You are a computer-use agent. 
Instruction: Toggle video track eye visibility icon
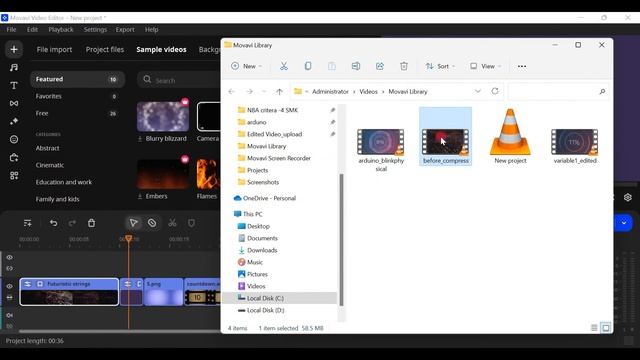tap(9, 287)
